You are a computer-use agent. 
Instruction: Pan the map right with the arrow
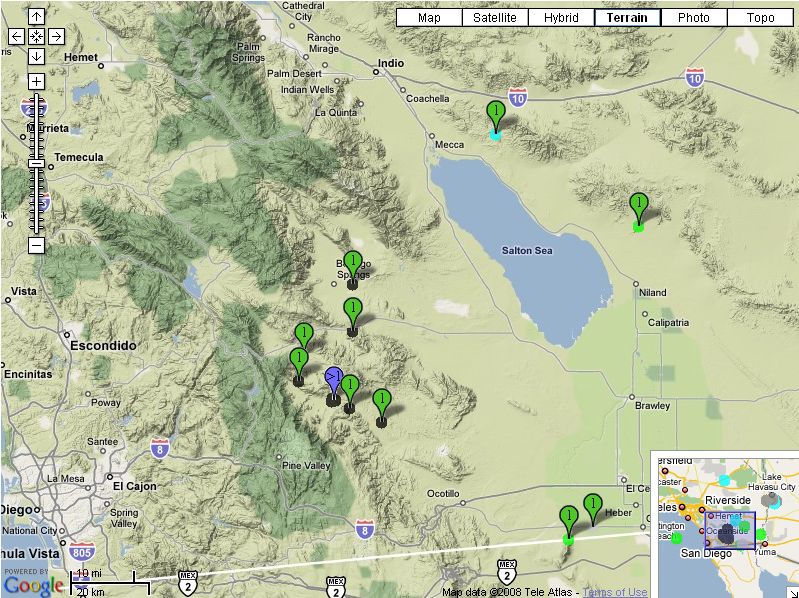click(56, 36)
